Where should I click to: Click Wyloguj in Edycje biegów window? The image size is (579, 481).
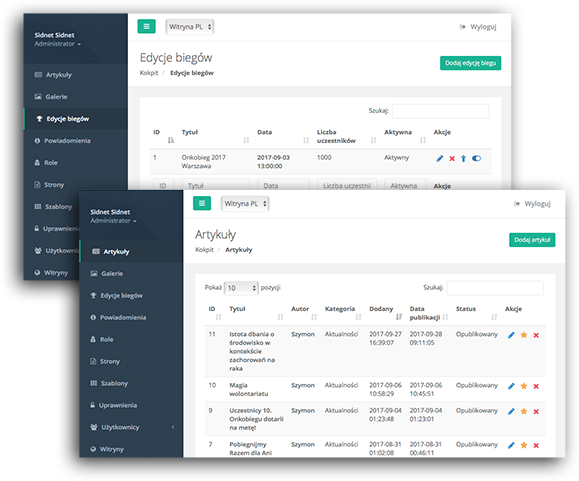478,27
